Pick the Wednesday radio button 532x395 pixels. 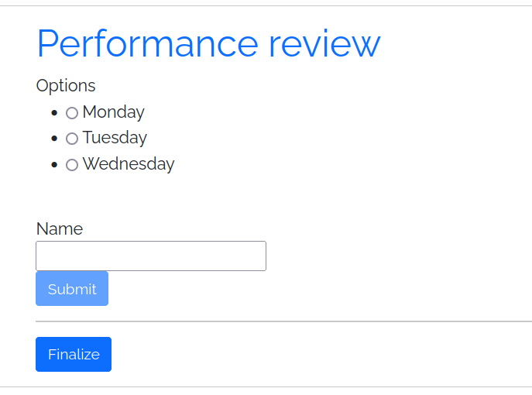coord(72,165)
